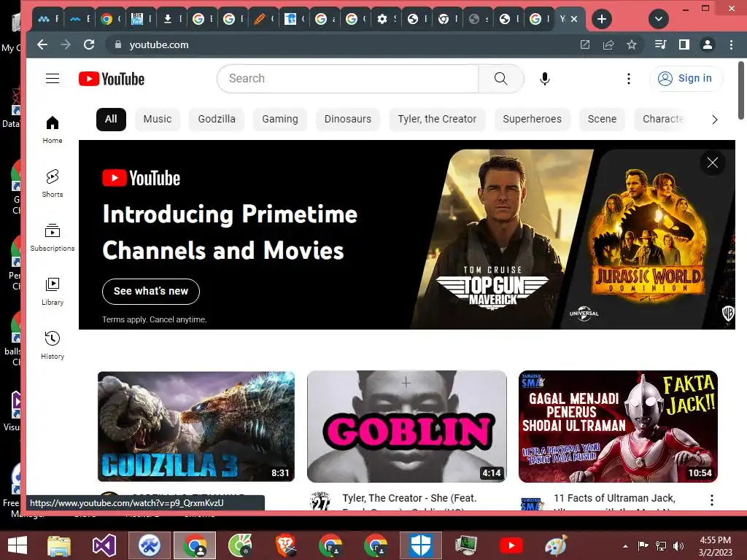Launch Visual Studio from the taskbar
Screen dimensions: 747x560
[104, 545]
